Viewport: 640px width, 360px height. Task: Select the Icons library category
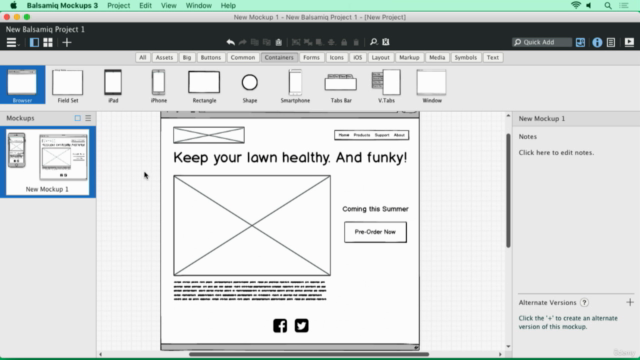pyautogui.click(x=337, y=58)
